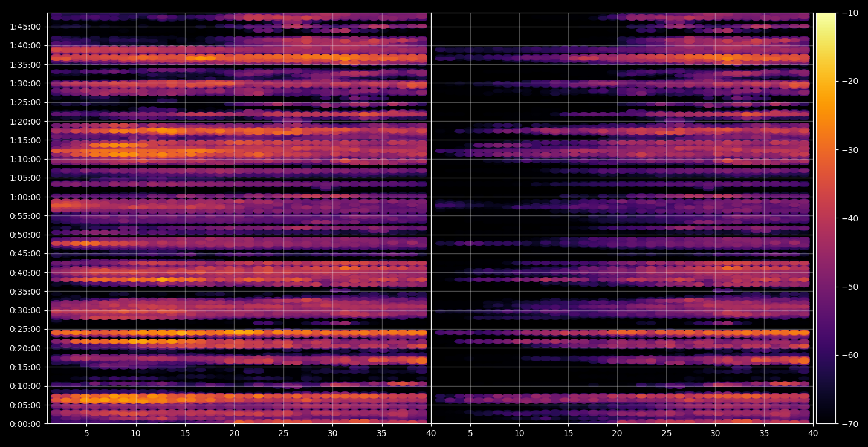The image size is (868, 447).
Task: Select the −60 colorbar tick label
Action: [849, 355]
